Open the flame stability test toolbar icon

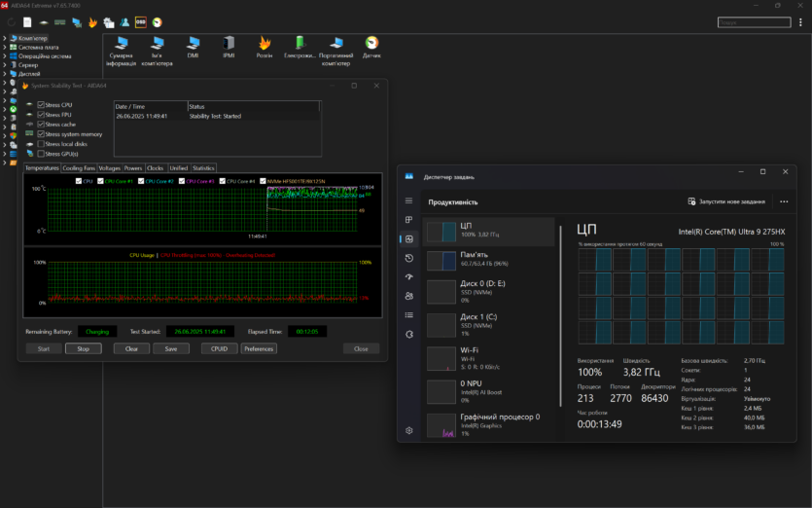coord(92,22)
